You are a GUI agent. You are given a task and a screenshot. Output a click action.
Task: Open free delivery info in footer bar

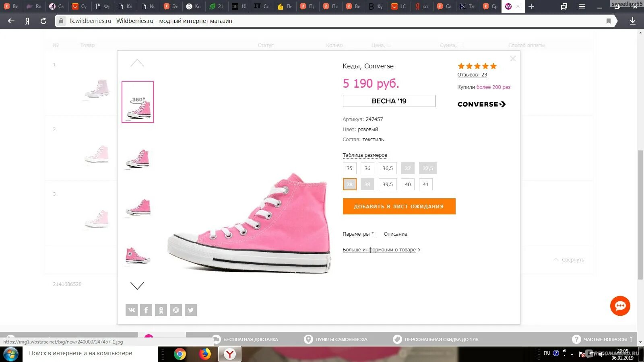246,339
